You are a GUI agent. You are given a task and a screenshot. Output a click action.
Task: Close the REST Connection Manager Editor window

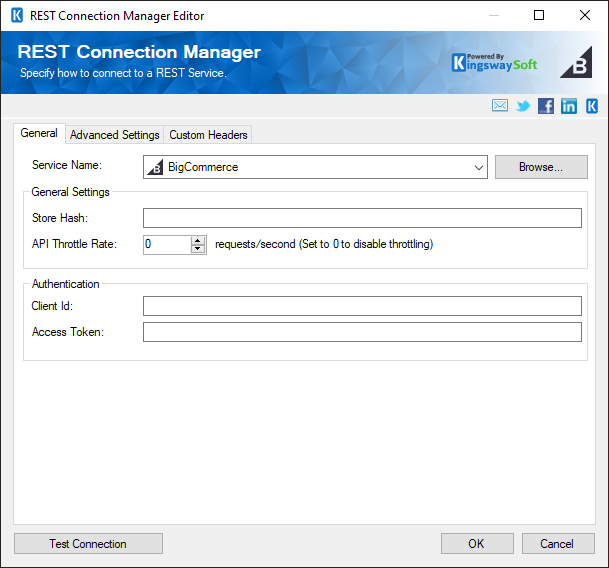click(x=585, y=16)
